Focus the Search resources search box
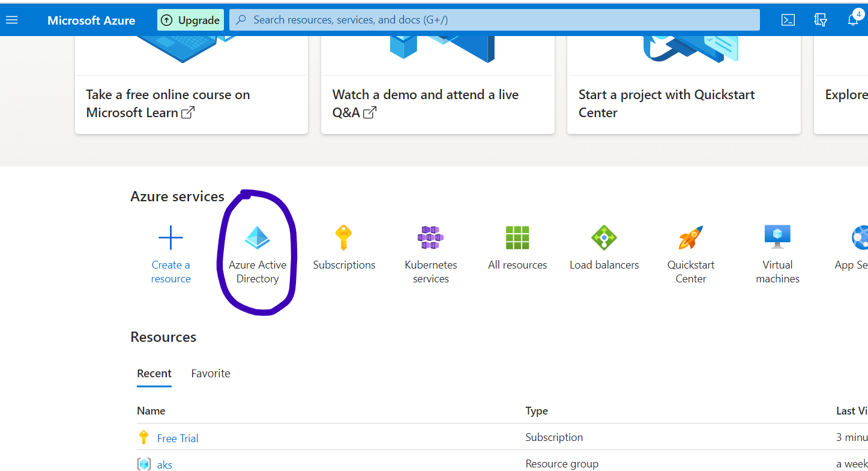The width and height of the screenshot is (868, 471). 495,20
